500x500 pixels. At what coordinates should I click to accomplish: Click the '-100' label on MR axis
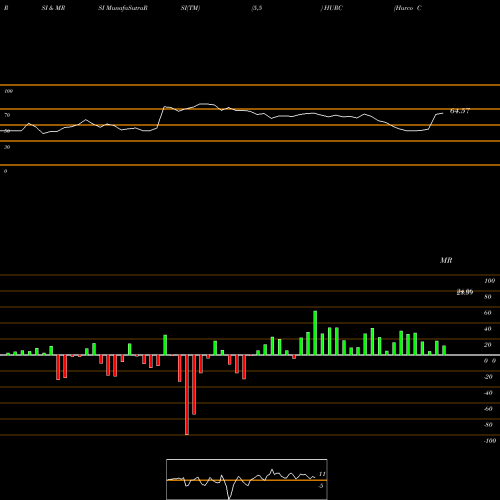point(490,441)
